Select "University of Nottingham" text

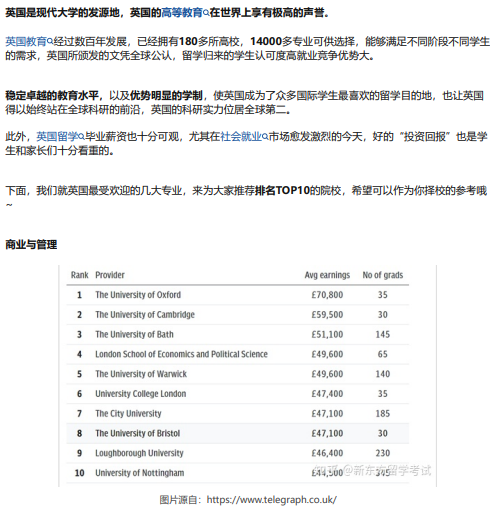(x=140, y=473)
